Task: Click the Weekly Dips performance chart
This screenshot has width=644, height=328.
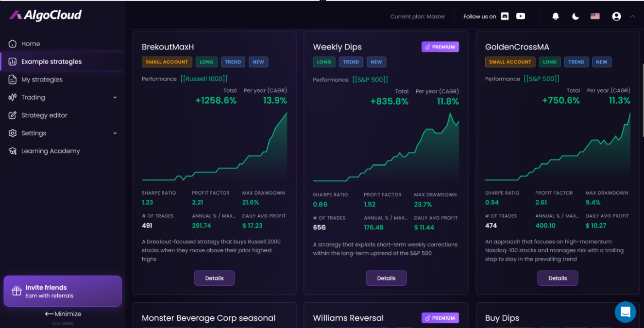Action: [386, 147]
